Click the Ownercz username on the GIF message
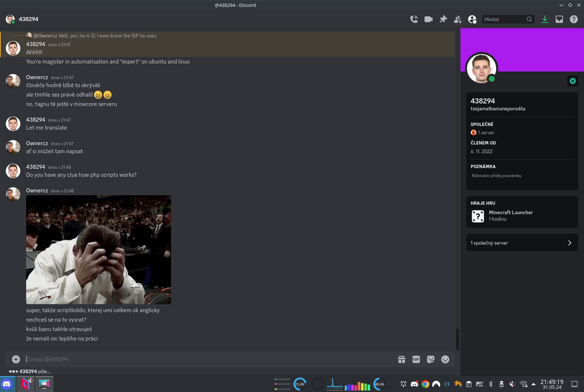This screenshot has height=392, width=584. click(37, 191)
